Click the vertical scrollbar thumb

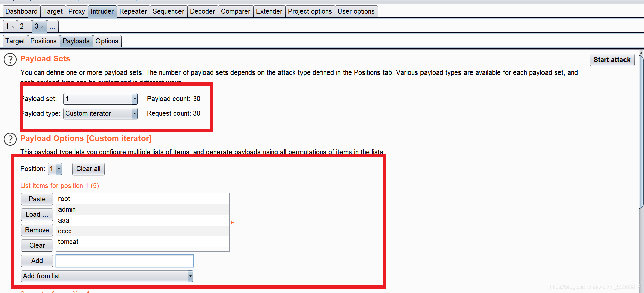pos(641,132)
